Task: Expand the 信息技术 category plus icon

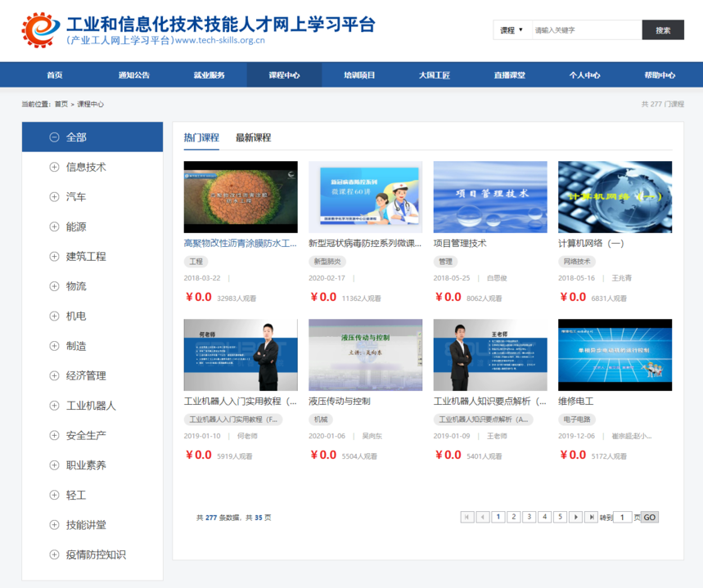Action: (x=54, y=167)
